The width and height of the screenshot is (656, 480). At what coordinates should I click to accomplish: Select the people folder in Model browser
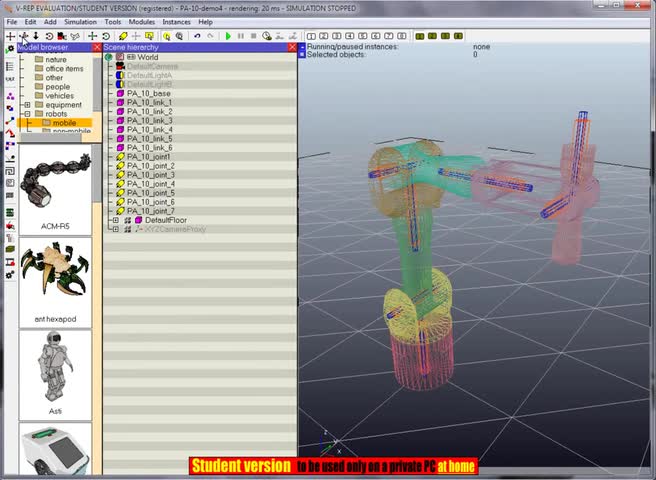point(57,87)
